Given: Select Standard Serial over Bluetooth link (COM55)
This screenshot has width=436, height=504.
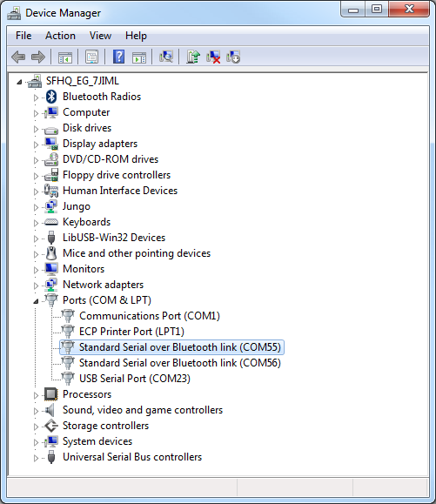Looking at the screenshot, I should coord(180,347).
